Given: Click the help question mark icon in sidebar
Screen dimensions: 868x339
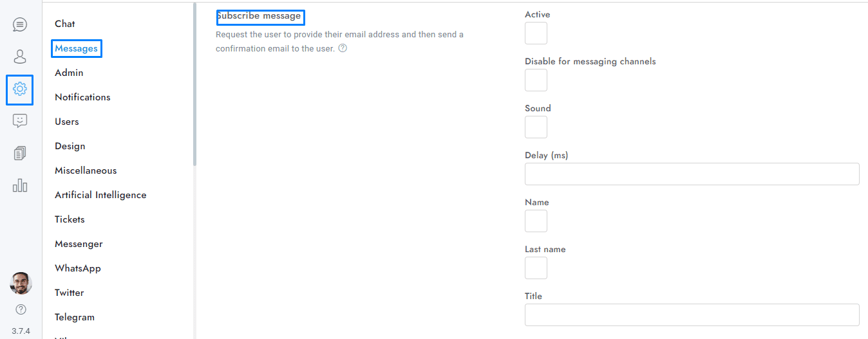Looking at the screenshot, I should pos(21,309).
